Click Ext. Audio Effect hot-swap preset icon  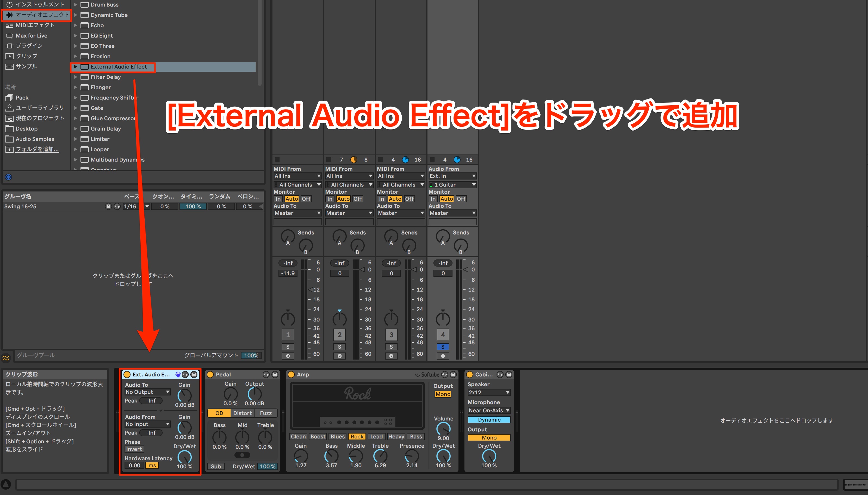tap(185, 374)
